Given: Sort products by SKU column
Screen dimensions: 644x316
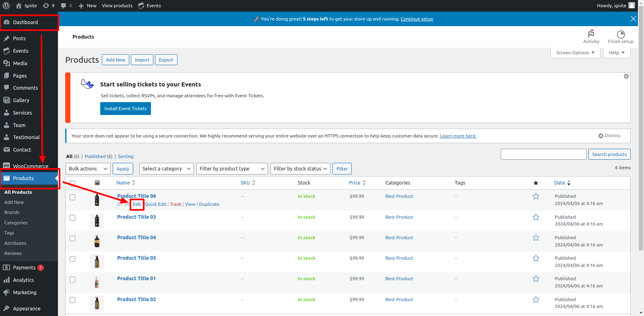Looking at the screenshot, I should 248,183.
